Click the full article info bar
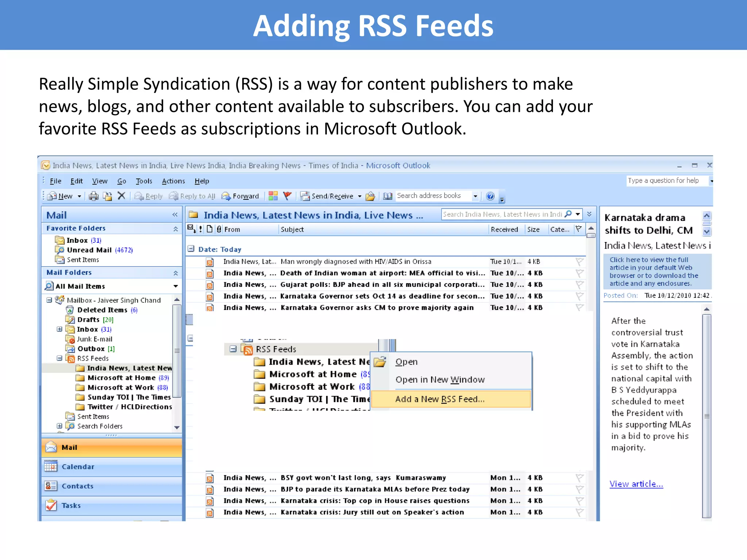The width and height of the screenshot is (747, 560). click(657, 272)
